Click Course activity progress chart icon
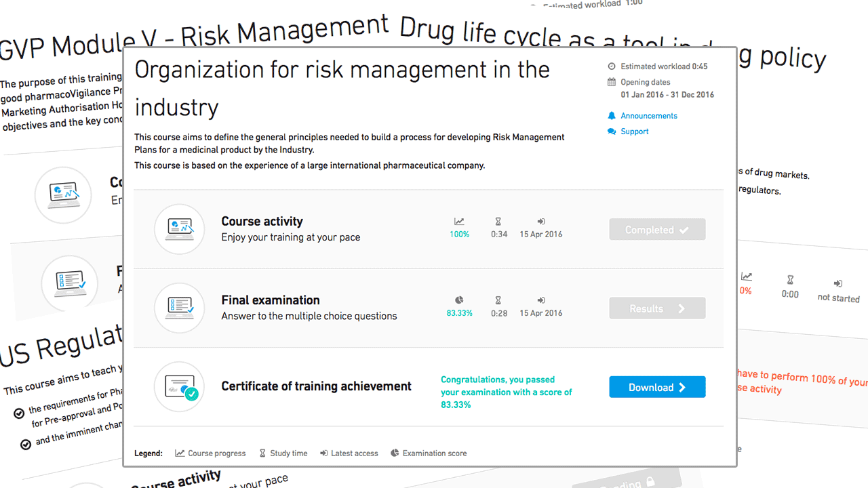This screenshot has height=488, width=868. tap(459, 222)
